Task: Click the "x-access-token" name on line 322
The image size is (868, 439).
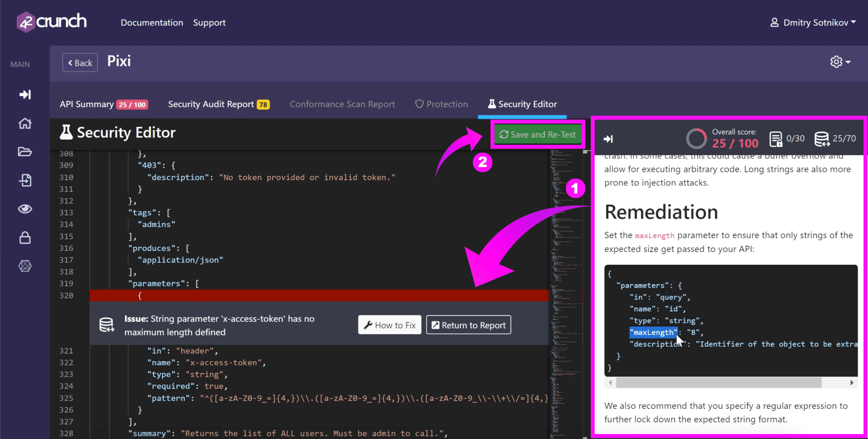Action: tap(223, 363)
